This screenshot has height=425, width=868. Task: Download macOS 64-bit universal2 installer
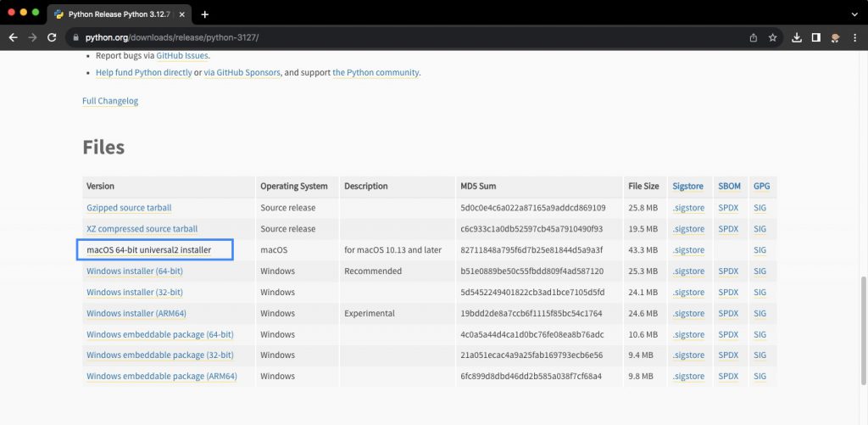148,250
